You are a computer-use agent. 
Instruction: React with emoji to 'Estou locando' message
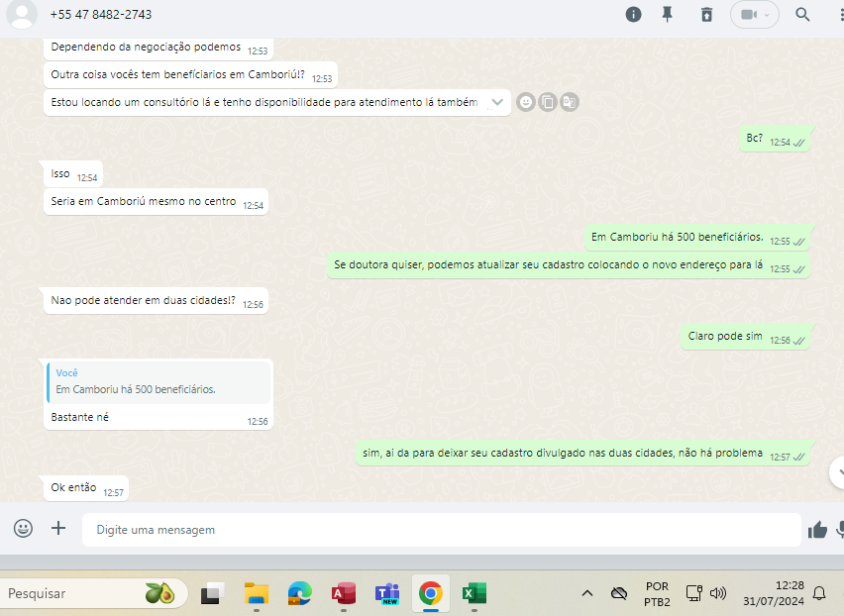(x=526, y=102)
